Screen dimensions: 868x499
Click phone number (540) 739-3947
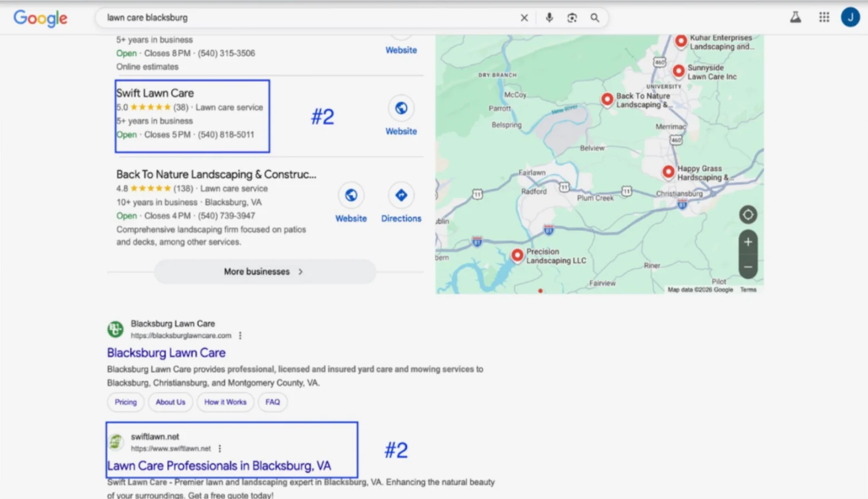(226, 216)
